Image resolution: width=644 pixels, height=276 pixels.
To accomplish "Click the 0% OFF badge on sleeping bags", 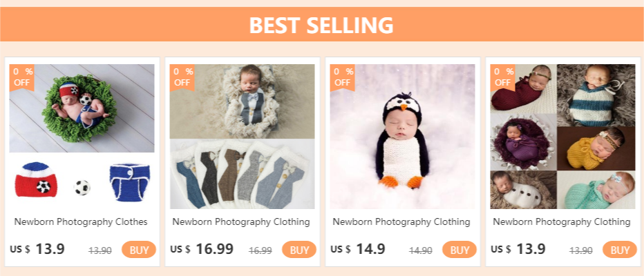I will (x=502, y=77).
